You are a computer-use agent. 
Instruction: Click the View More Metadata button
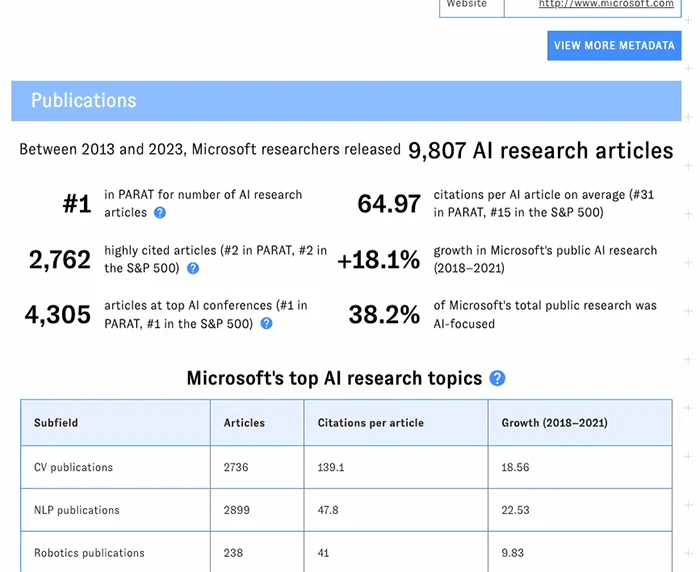[614, 45]
